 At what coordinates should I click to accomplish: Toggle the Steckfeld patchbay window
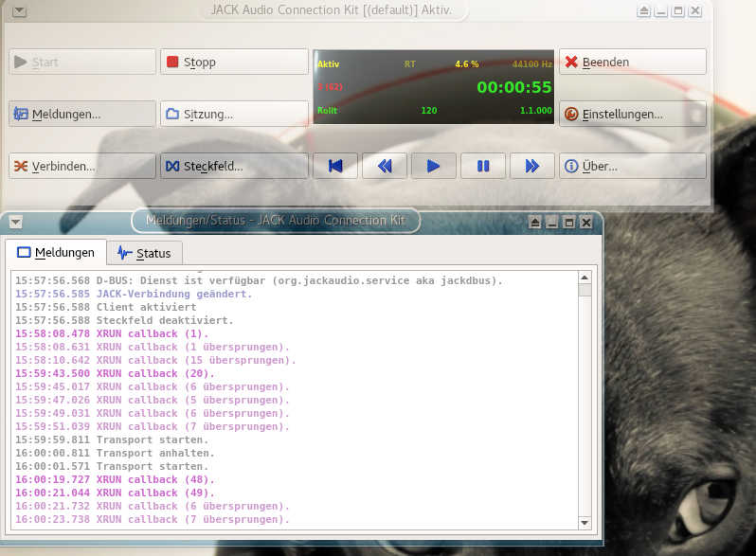(x=234, y=166)
